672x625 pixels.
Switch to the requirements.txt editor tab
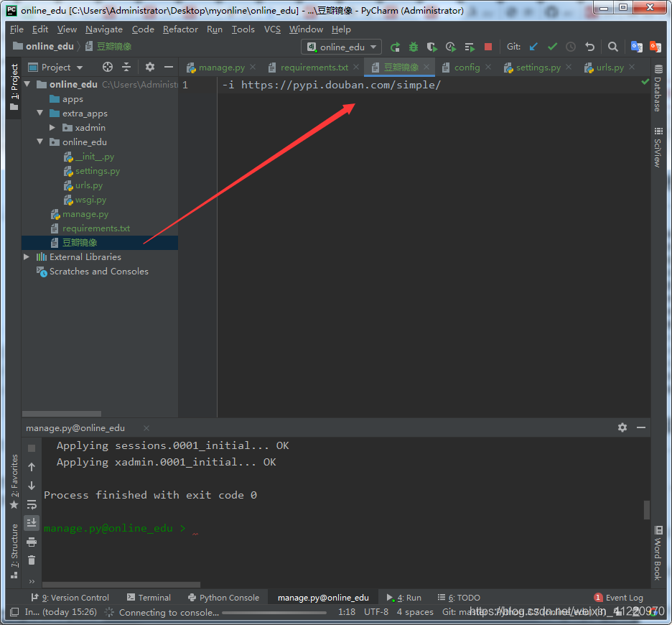click(x=313, y=68)
